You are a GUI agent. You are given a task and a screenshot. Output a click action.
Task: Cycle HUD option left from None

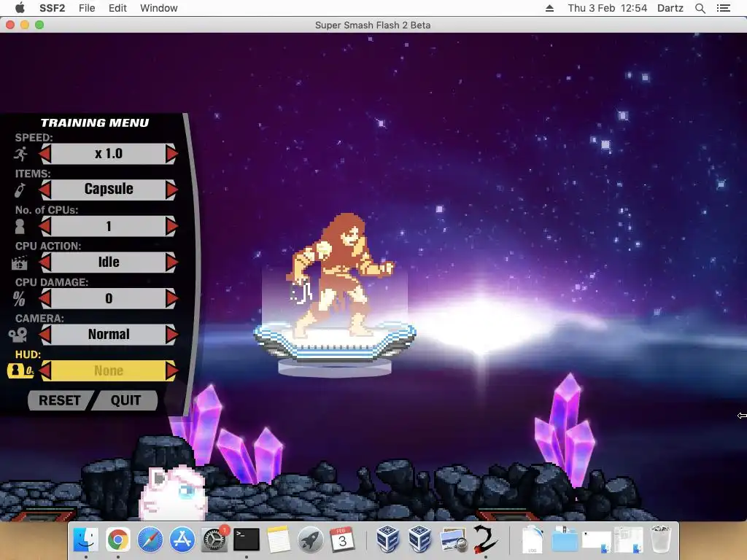[44, 370]
